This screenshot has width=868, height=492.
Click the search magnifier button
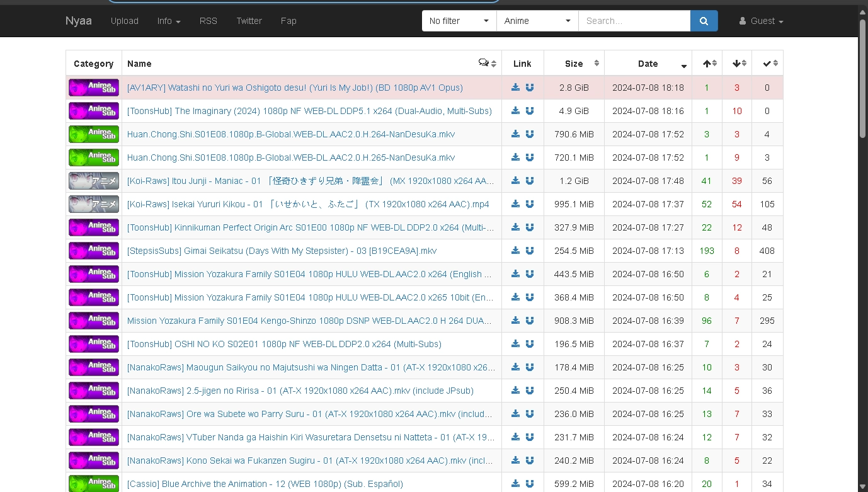click(x=704, y=21)
